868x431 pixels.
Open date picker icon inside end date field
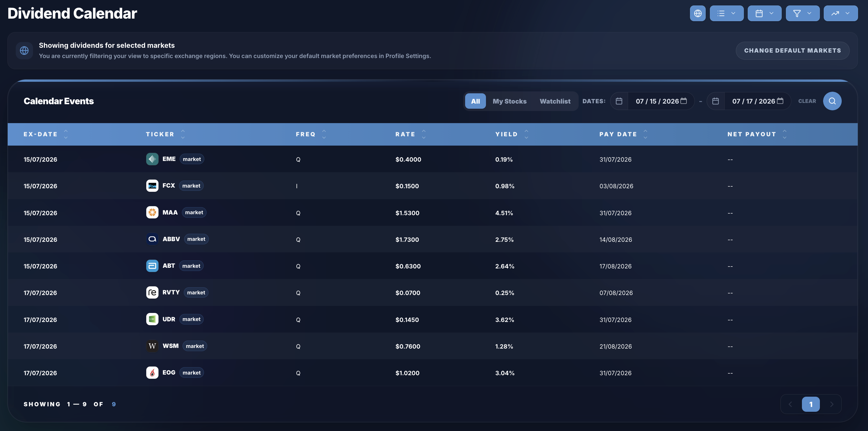(780, 101)
